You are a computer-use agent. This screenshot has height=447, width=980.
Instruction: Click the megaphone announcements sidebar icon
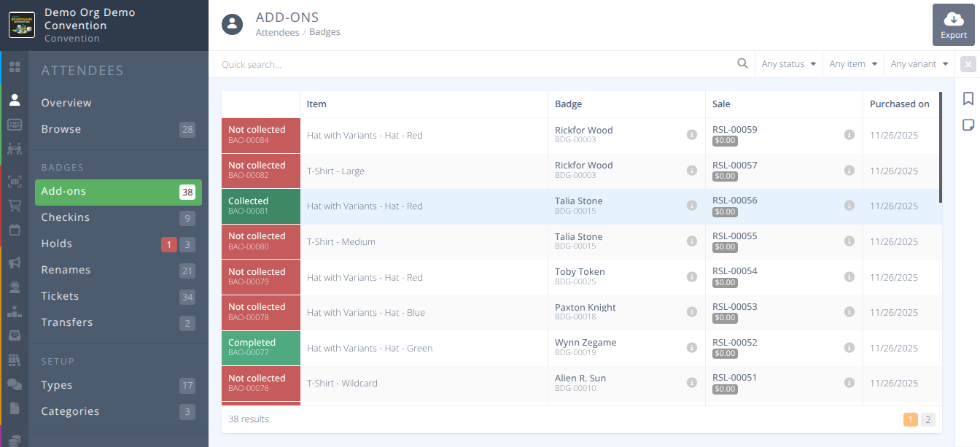coord(15,263)
